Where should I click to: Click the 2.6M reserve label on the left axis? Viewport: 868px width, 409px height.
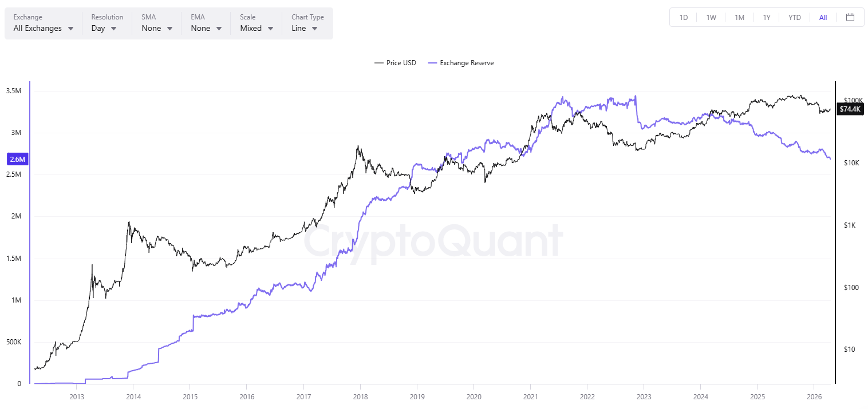click(x=18, y=159)
